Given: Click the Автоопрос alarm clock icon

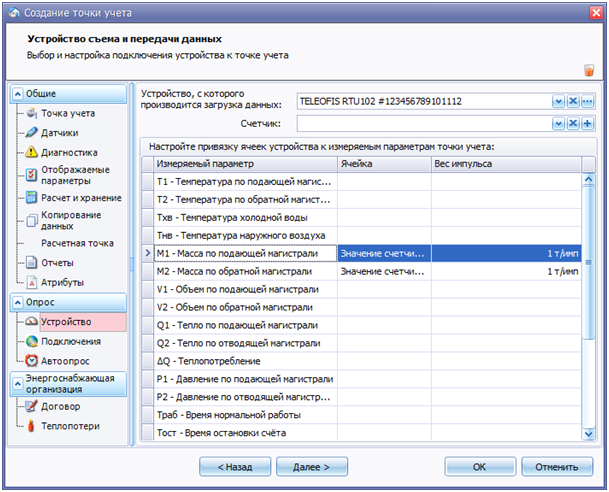Looking at the screenshot, I should pyautogui.click(x=31, y=361).
